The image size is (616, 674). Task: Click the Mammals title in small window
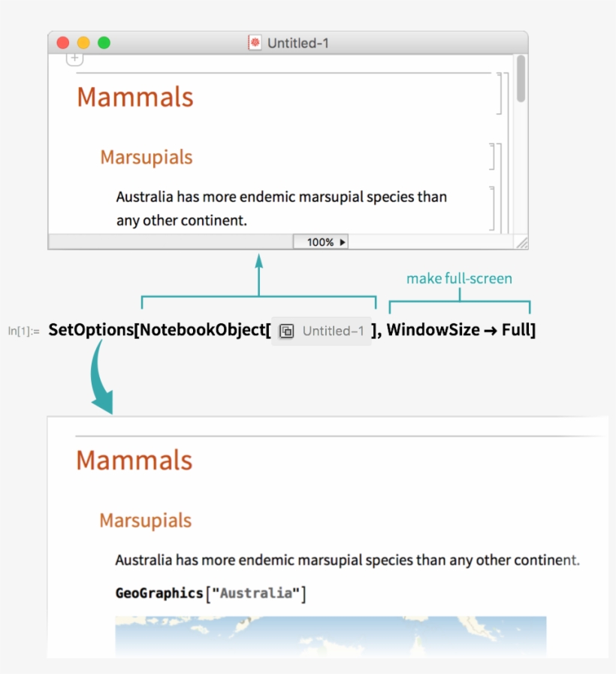[x=135, y=97]
